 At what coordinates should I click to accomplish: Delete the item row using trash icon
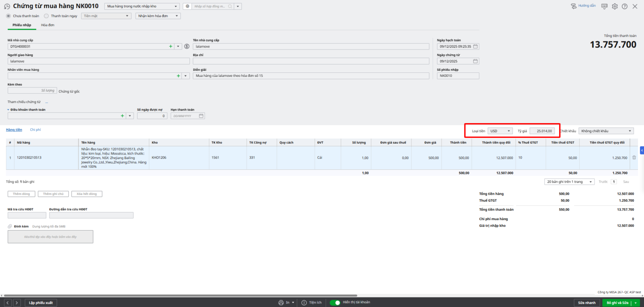coord(634,158)
